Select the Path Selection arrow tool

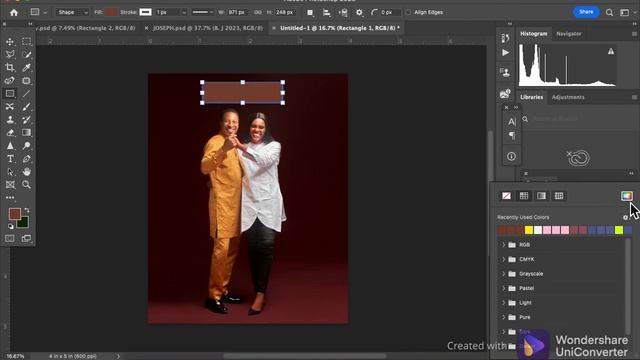[10, 172]
